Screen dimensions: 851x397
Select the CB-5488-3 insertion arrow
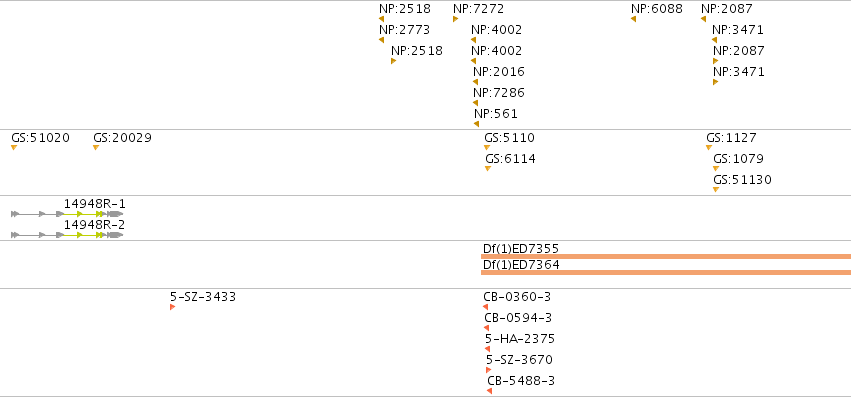[490, 392]
